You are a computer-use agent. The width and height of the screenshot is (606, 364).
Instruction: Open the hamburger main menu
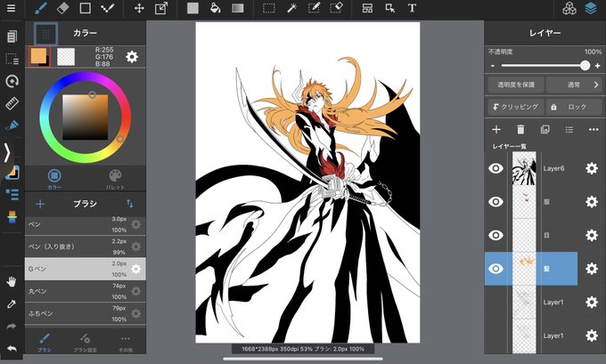(12, 8)
